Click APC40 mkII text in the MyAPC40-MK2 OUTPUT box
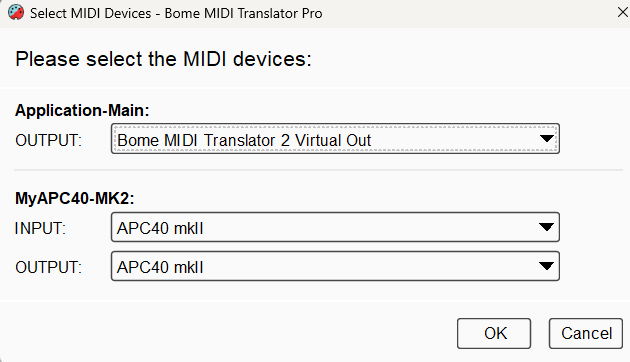The image size is (630, 362). (160, 267)
